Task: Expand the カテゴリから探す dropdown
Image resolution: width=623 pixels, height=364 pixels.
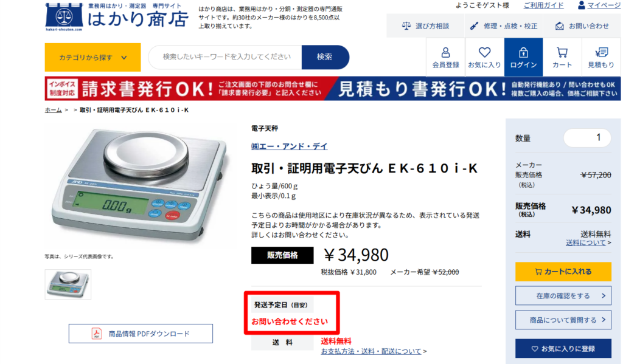Action: click(92, 57)
